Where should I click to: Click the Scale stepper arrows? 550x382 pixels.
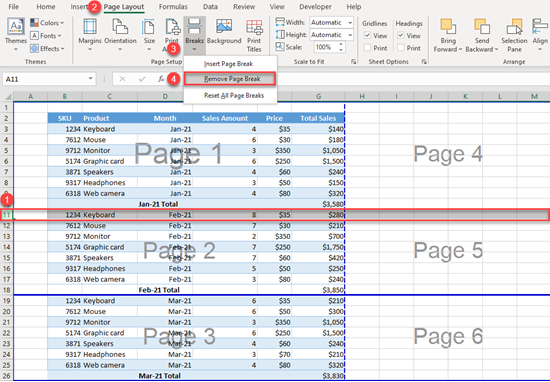pyautogui.click(x=341, y=47)
